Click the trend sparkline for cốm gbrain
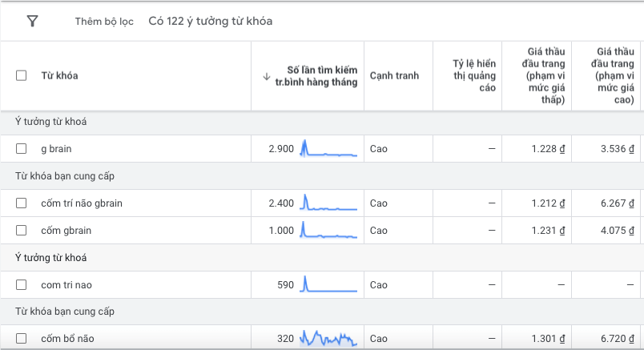The image size is (644, 350). point(328,230)
